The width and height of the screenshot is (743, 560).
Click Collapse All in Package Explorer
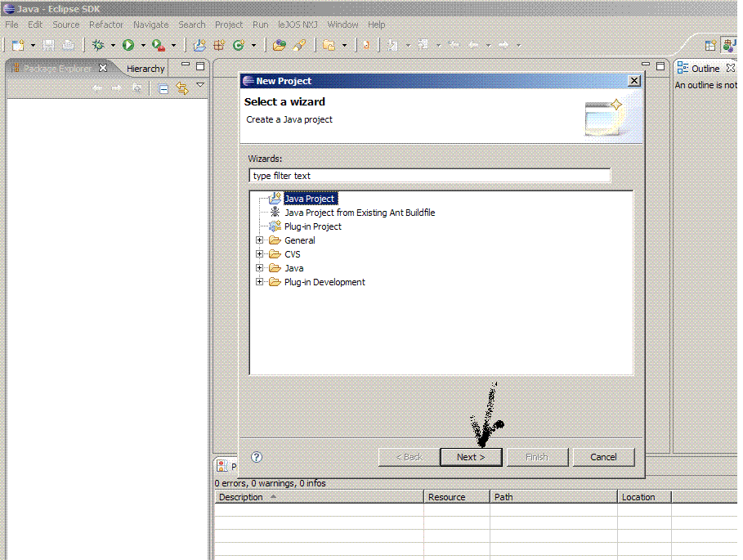163,88
